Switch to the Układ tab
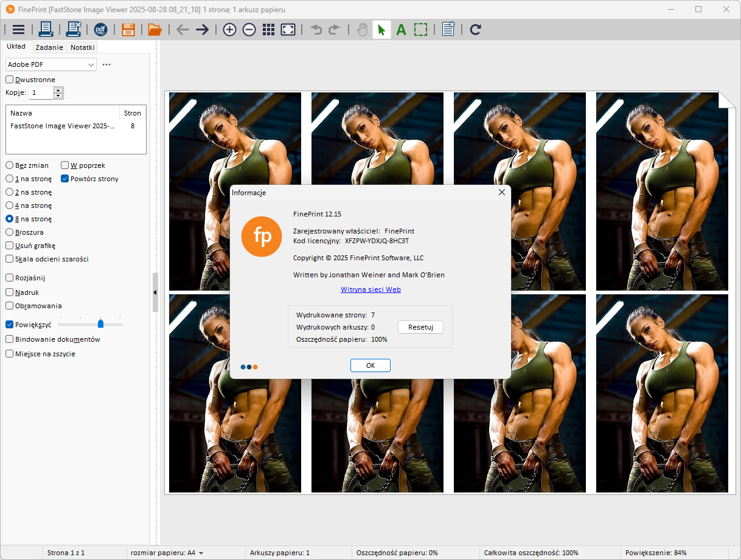Screen dimensions: 741x560 coord(16,46)
